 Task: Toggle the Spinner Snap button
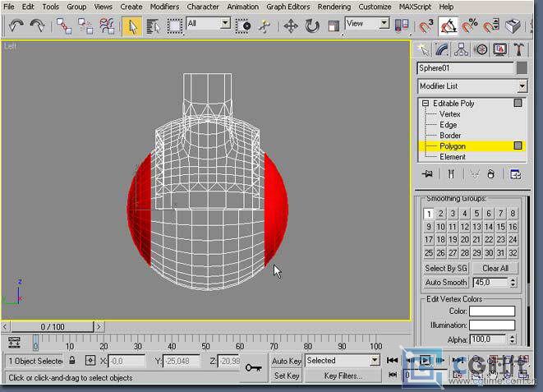(x=491, y=26)
